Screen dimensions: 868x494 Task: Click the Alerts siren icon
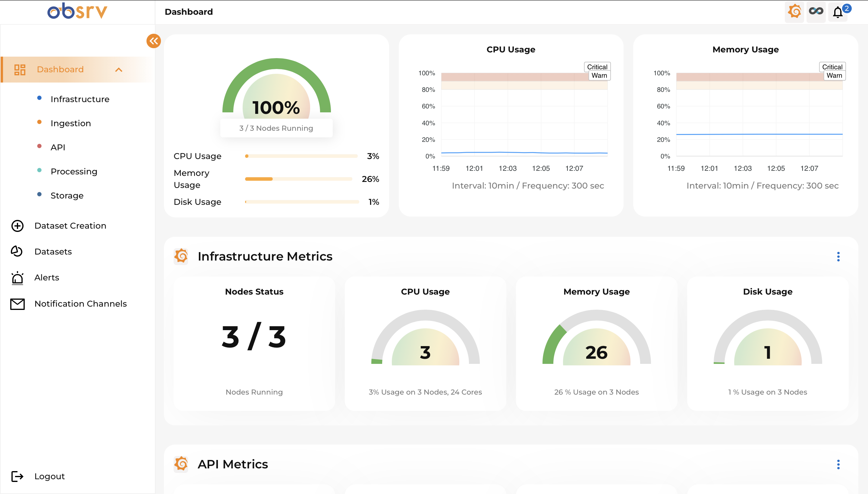(x=17, y=278)
